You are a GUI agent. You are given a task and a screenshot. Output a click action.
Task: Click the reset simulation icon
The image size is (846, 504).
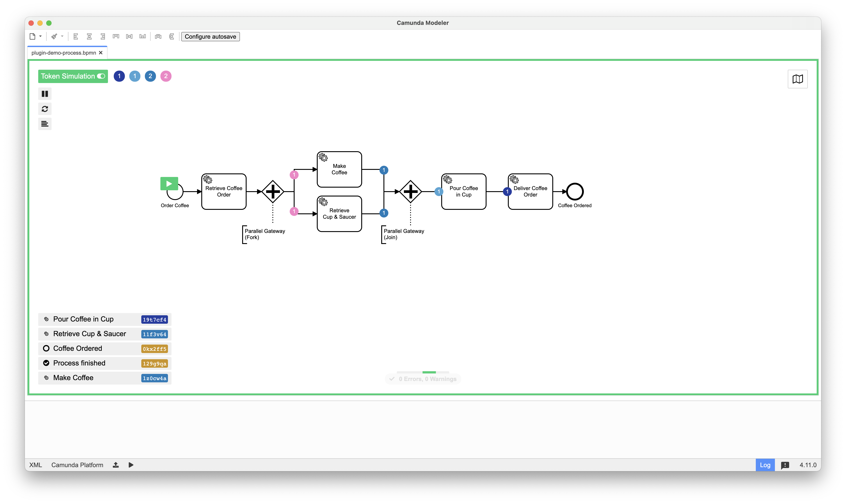(x=45, y=109)
